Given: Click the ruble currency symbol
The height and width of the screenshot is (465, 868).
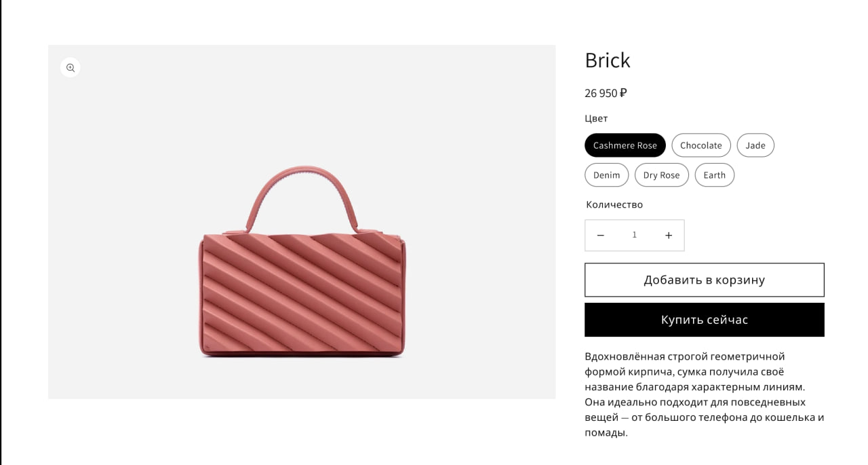Looking at the screenshot, I should [623, 93].
